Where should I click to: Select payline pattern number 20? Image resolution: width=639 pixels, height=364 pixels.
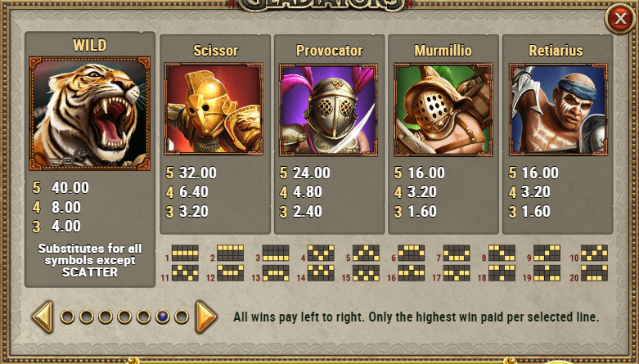594,273
